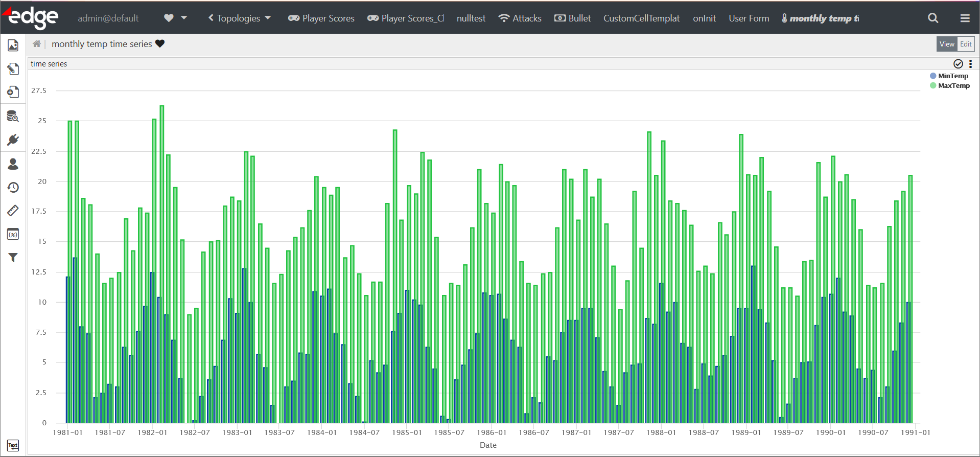The width and height of the screenshot is (980, 457).
Task: Open the variables (x) icon in sidebar
Action: pos(13,234)
